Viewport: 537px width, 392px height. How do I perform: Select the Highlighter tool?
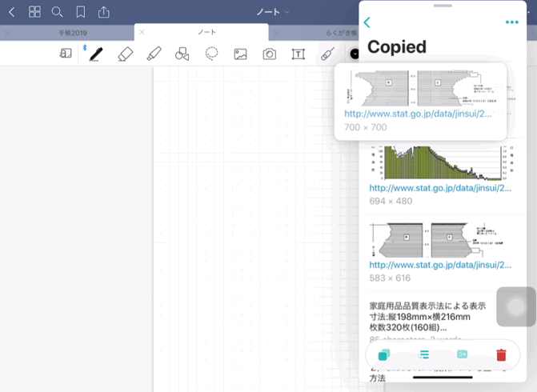point(154,54)
